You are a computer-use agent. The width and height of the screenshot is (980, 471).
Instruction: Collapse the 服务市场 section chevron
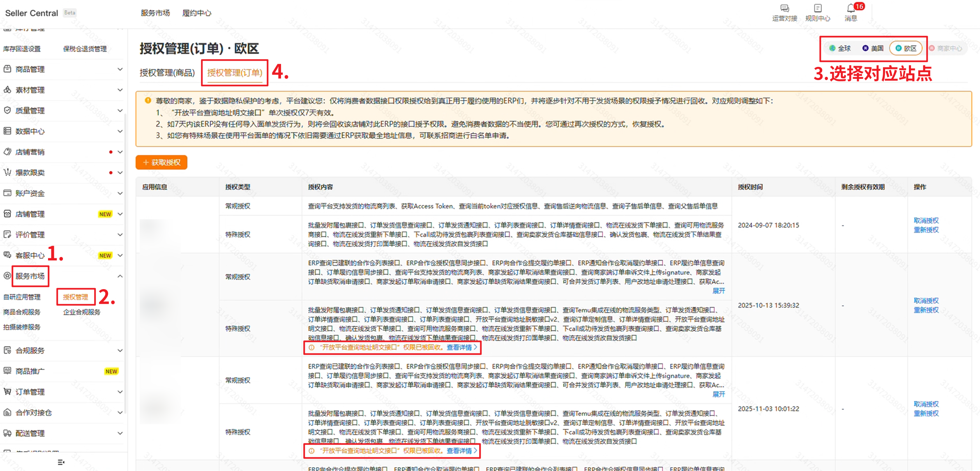120,276
